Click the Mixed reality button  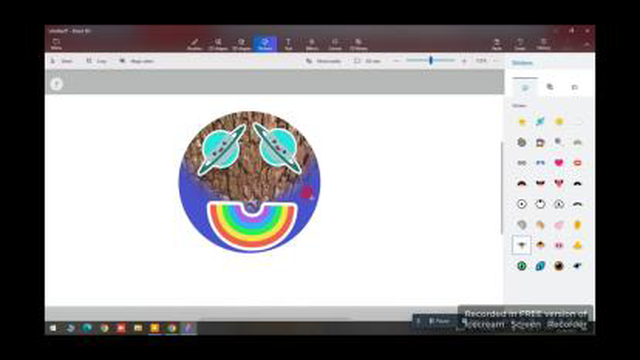point(324,61)
